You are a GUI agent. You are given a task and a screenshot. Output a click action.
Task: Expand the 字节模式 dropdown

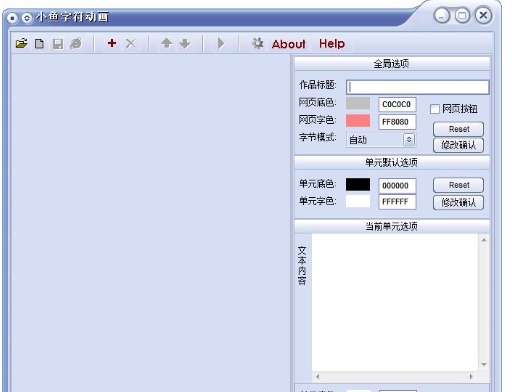tap(409, 140)
